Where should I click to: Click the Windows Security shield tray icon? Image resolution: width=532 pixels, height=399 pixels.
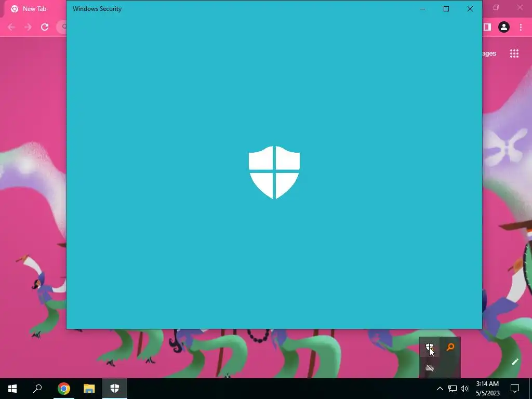coord(430,347)
